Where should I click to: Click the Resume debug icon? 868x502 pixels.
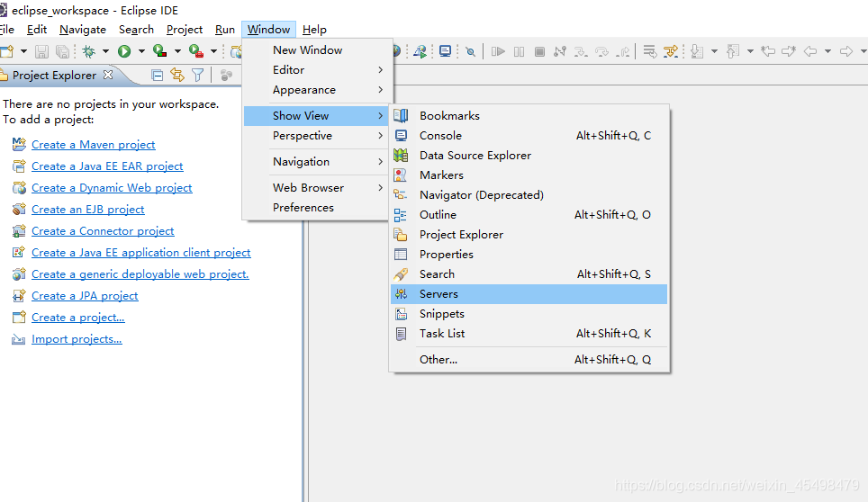point(498,51)
